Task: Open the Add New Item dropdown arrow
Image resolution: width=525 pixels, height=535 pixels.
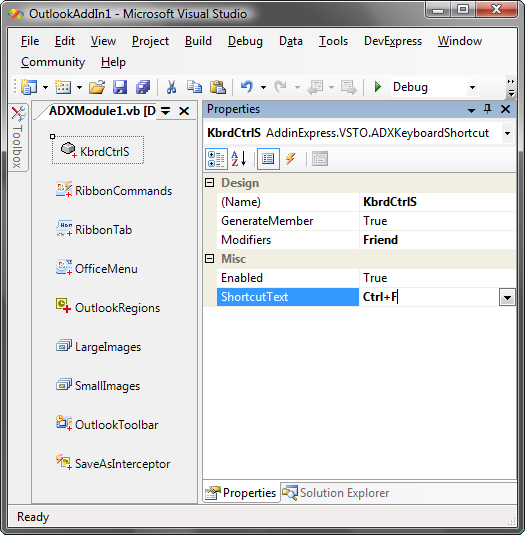Action: [x=79, y=87]
